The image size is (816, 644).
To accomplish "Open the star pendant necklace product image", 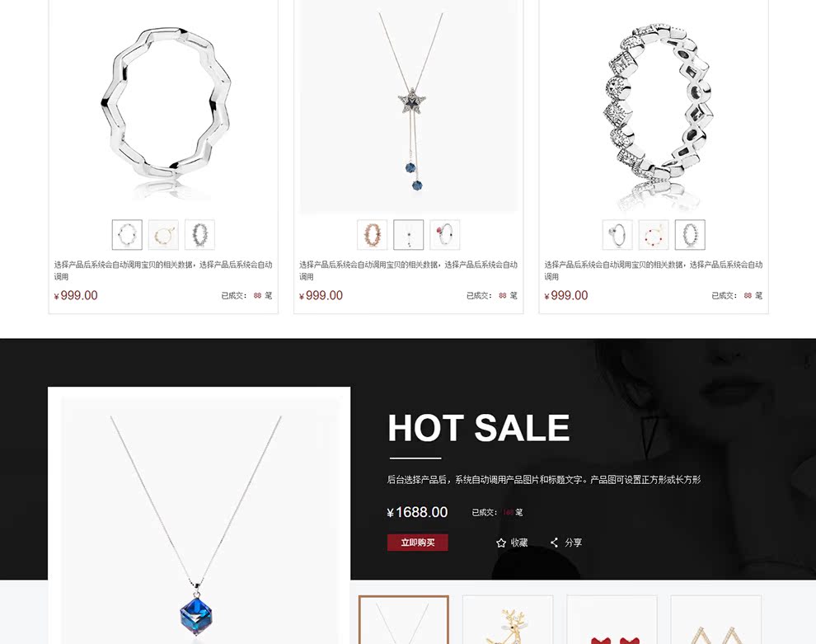I will (x=409, y=106).
